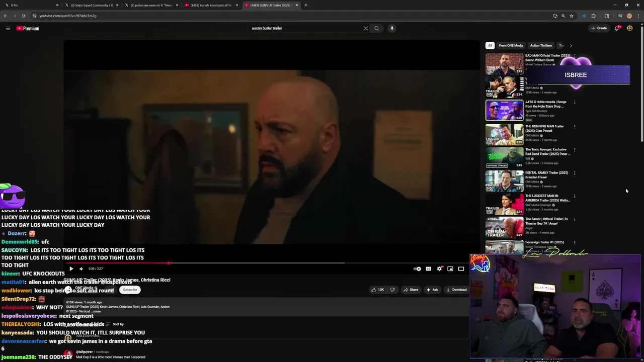Like the video with 13K likes
The width and height of the screenshot is (644, 362).
(377, 290)
